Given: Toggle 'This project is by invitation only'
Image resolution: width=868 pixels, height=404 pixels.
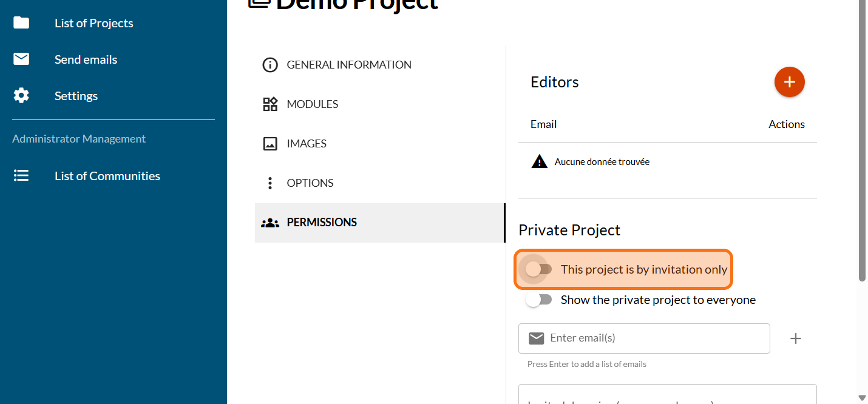Looking at the screenshot, I should pyautogui.click(x=538, y=269).
